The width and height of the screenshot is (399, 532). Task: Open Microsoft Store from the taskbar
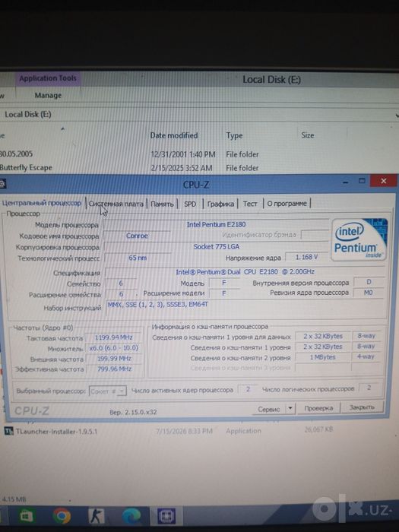26,516
